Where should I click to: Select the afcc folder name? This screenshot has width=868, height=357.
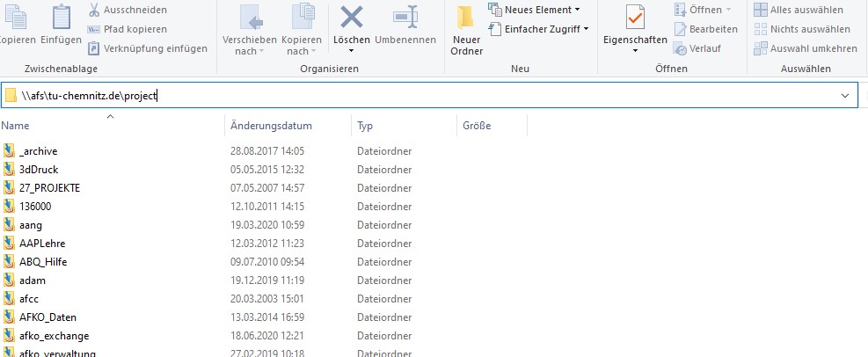coord(29,299)
